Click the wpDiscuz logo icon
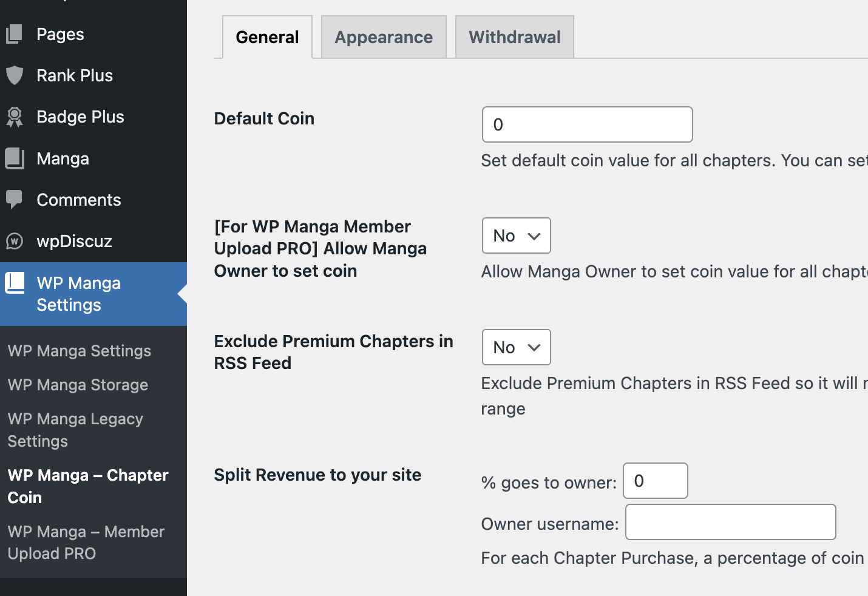Viewport: 868px width, 596px height. point(15,240)
